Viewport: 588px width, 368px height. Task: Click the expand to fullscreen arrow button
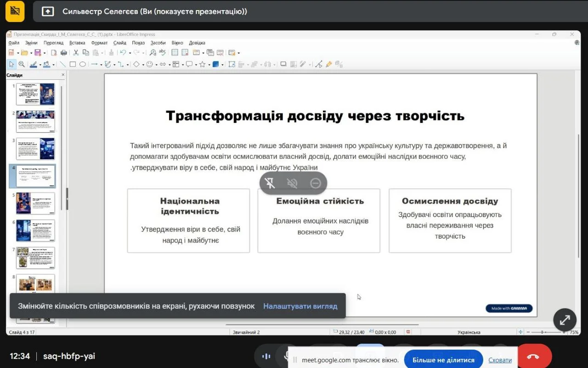pyautogui.click(x=565, y=320)
